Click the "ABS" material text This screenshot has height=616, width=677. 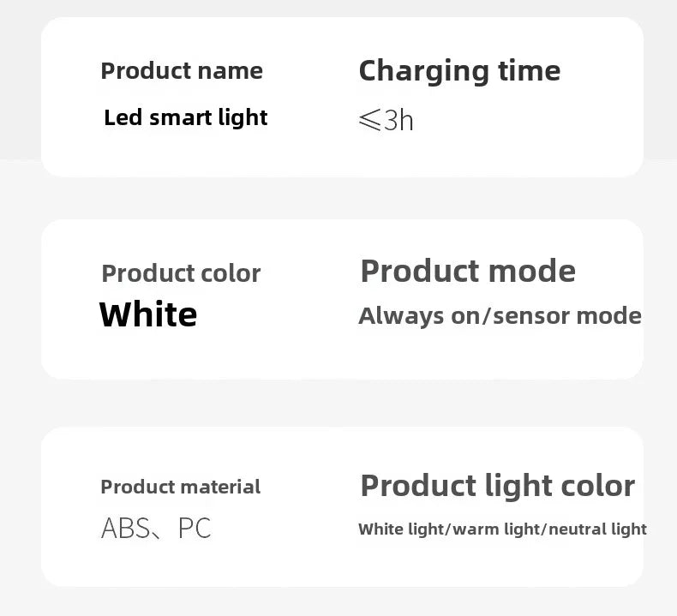[125, 528]
